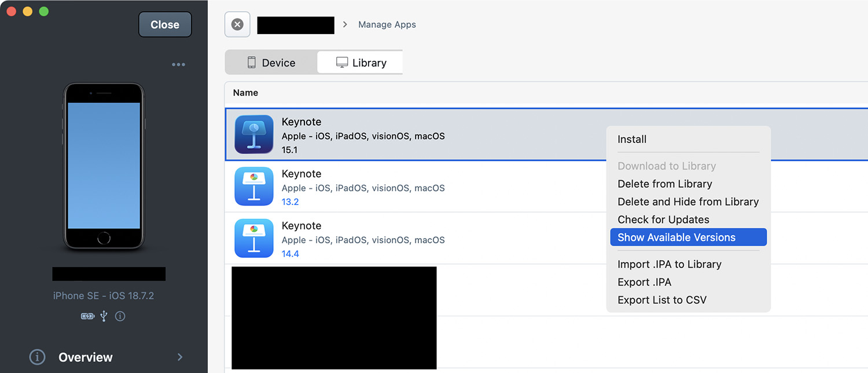The height and width of the screenshot is (373, 868).
Task: Select the Keynote 15.1 app icon
Action: (253, 134)
